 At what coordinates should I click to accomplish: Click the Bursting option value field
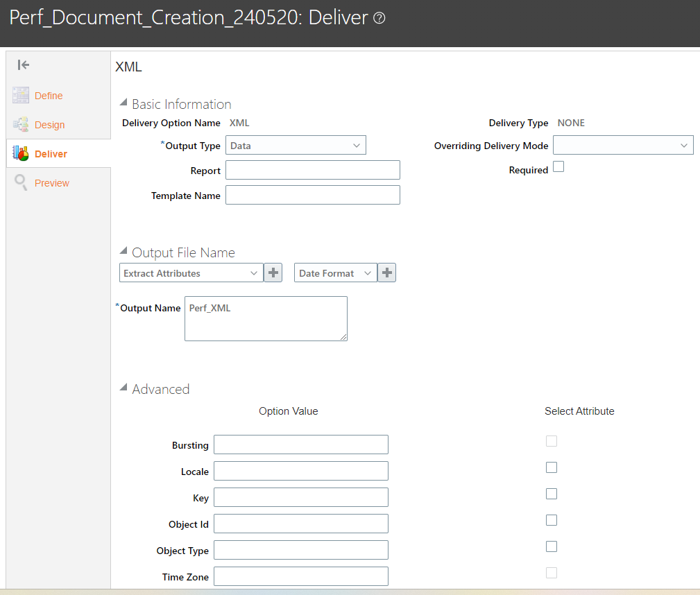point(301,445)
